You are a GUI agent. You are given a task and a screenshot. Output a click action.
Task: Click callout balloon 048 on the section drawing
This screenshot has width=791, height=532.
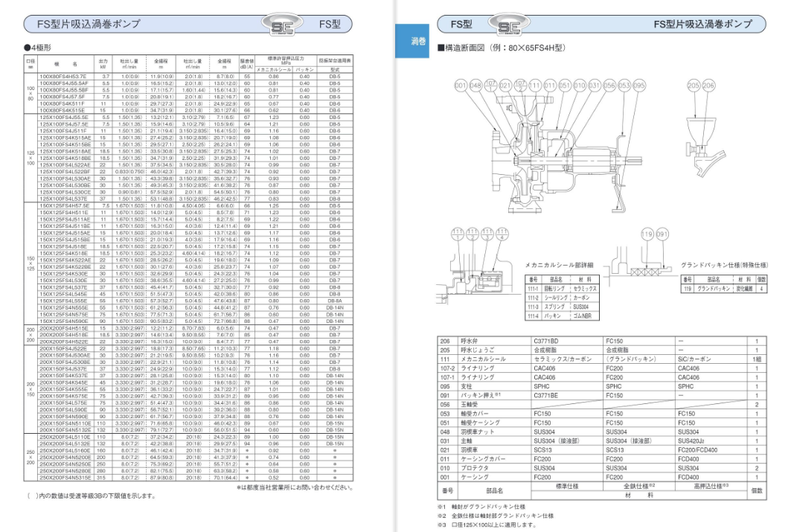pyautogui.click(x=475, y=86)
